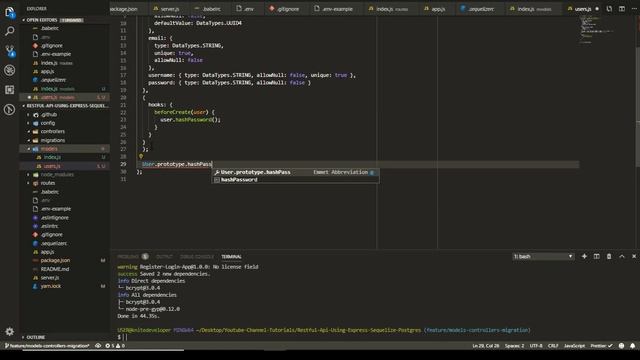Click the unsaved dot on users.js tab
Screen dimensions: 640x360
click(597, 9)
